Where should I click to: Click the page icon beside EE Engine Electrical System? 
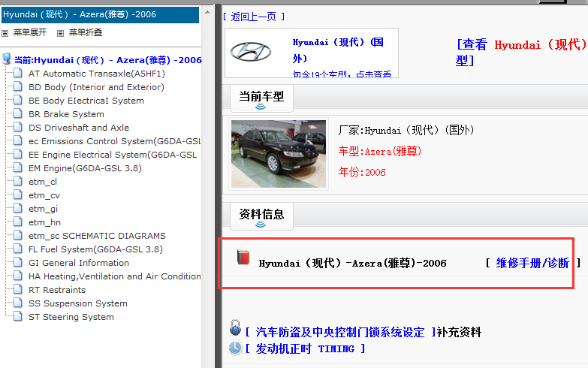[x=17, y=154]
